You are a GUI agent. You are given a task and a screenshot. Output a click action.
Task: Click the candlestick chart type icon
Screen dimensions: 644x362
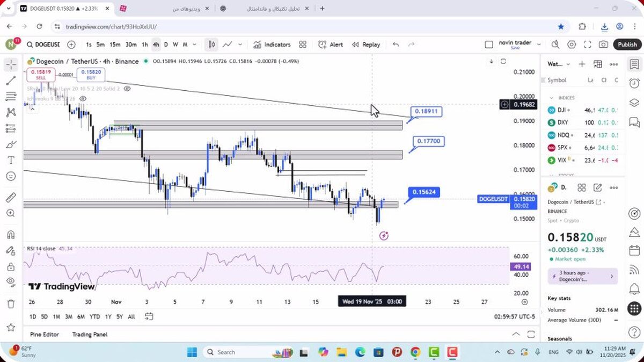[x=212, y=45]
